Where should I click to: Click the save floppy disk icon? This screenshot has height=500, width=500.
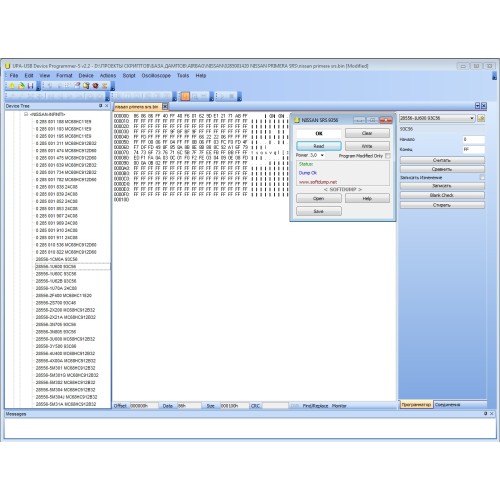click(30, 86)
